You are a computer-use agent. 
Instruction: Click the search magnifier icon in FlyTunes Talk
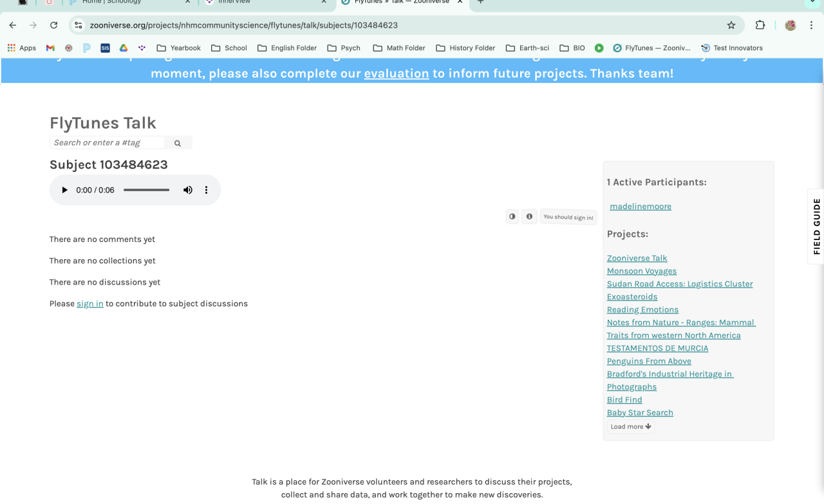tap(178, 143)
